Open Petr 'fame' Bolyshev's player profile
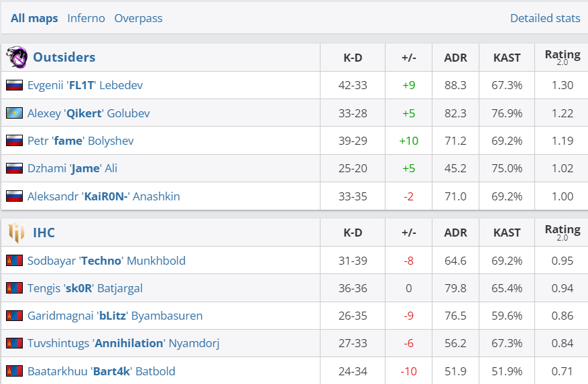 click(80, 141)
